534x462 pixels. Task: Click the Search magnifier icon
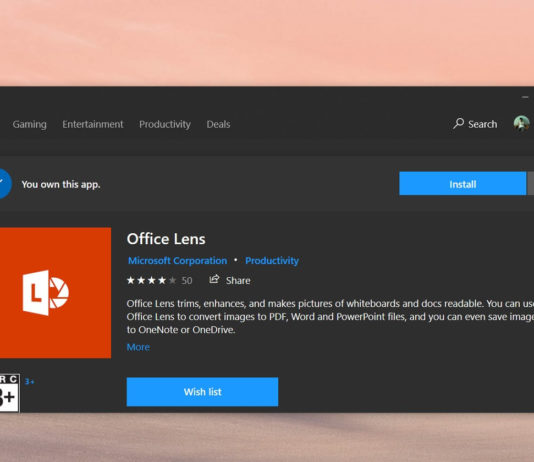pyautogui.click(x=458, y=123)
